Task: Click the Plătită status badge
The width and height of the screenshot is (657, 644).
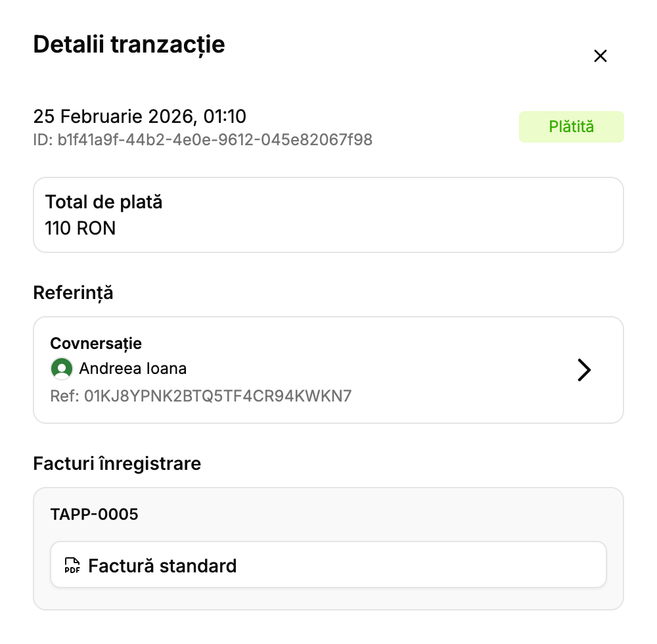Action: (571, 127)
